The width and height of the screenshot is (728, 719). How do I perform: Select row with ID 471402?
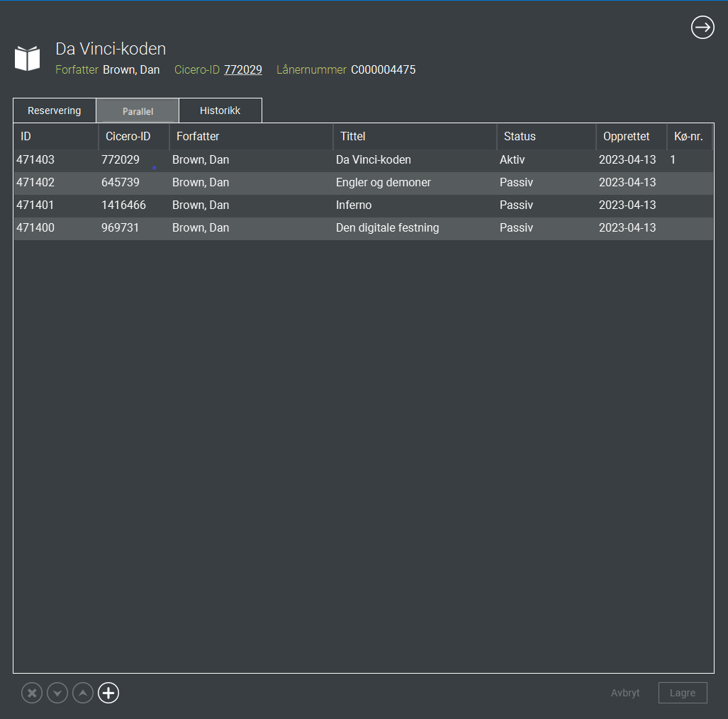tap(363, 183)
